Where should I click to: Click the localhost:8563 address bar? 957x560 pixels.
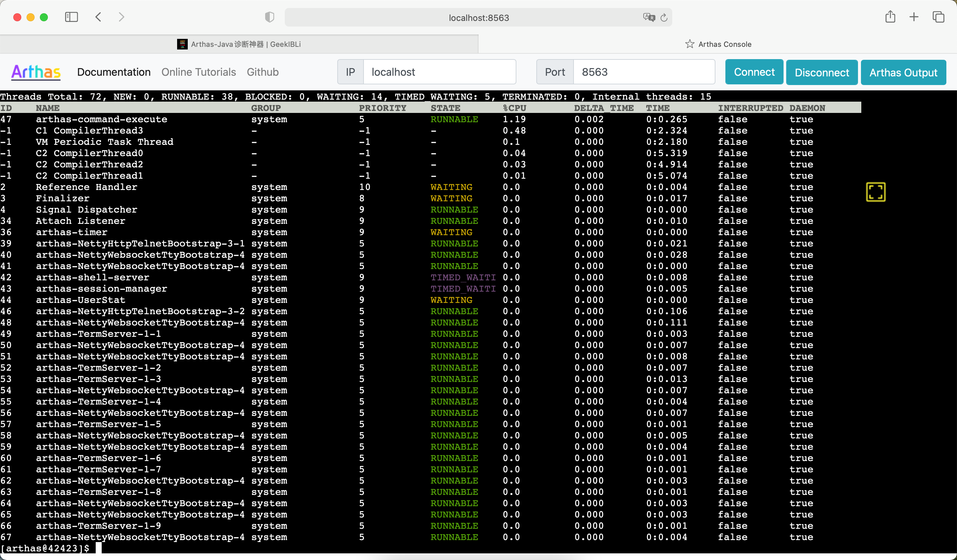478,18
